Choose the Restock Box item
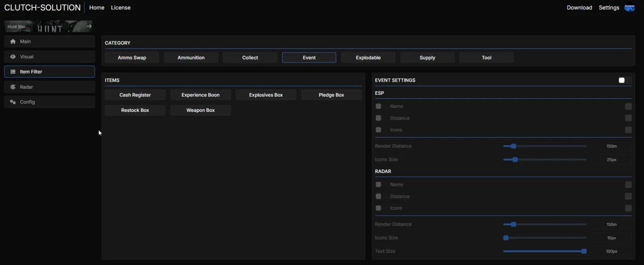The image size is (644, 265). coord(135,110)
